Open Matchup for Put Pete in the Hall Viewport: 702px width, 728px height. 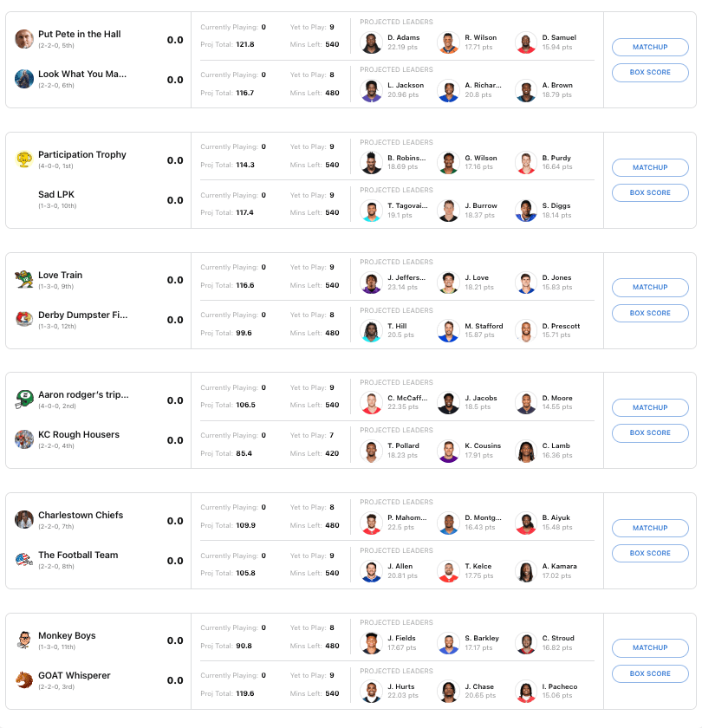tap(650, 47)
